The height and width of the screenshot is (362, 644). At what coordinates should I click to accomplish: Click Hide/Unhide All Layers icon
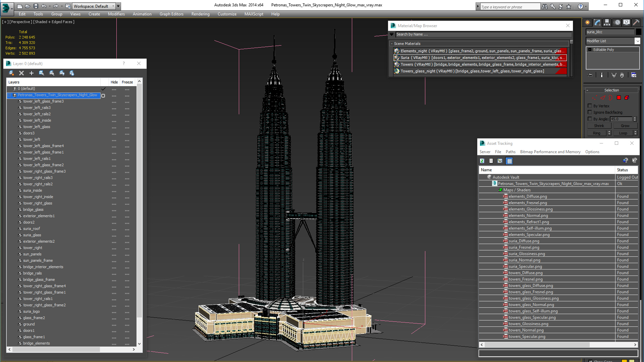point(62,73)
